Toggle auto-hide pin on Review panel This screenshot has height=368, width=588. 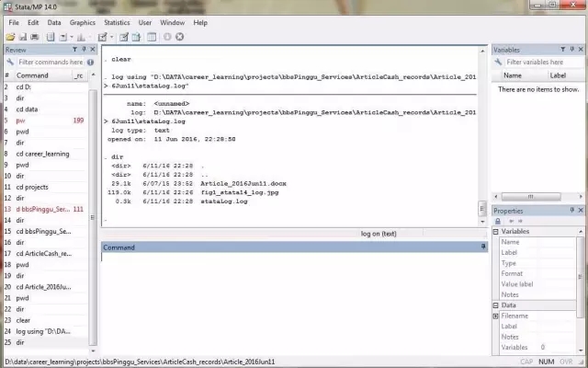click(x=84, y=50)
